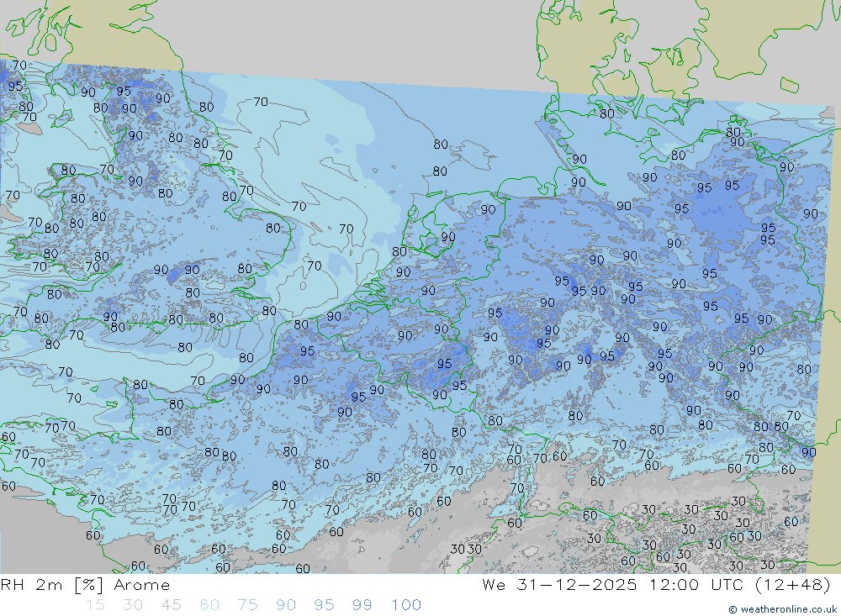Click the '(12+48)' forecast run text
This screenshot has width=841, height=616.
[x=793, y=585]
